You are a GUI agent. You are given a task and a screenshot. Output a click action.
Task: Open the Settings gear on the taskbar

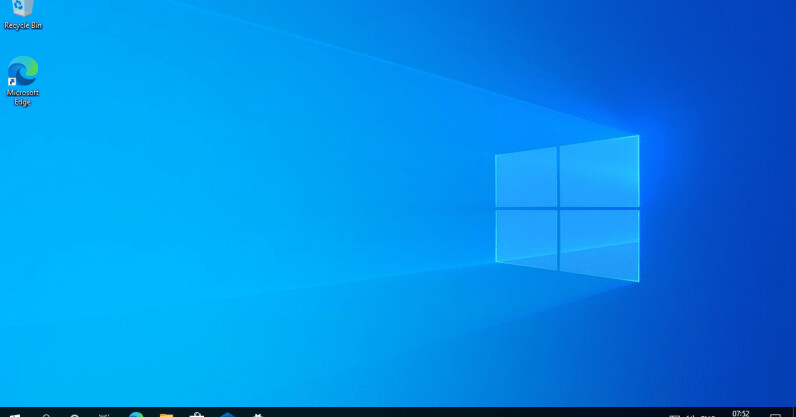pos(258,414)
